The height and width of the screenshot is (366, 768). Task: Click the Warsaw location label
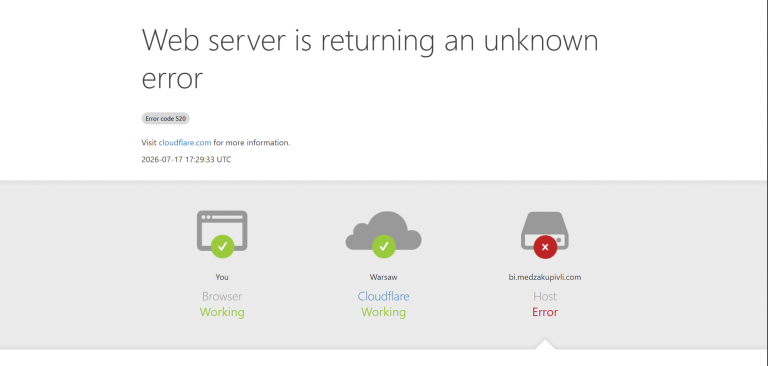384,277
